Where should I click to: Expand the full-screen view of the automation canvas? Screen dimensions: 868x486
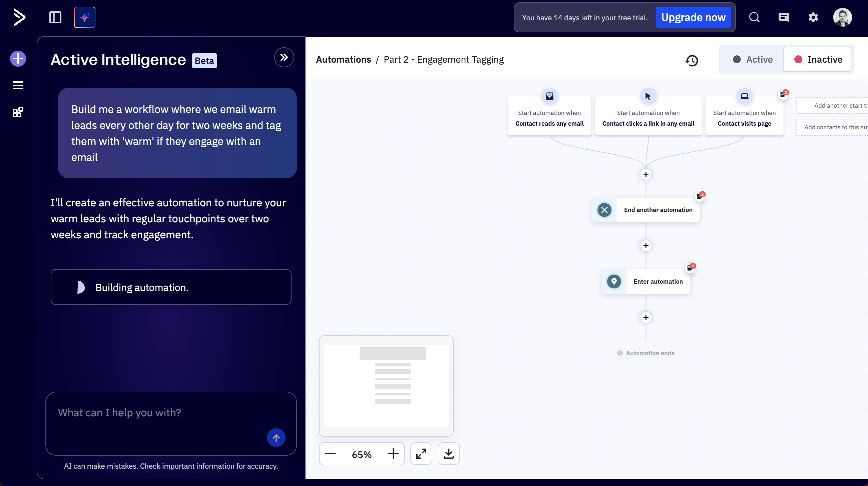click(421, 454)
